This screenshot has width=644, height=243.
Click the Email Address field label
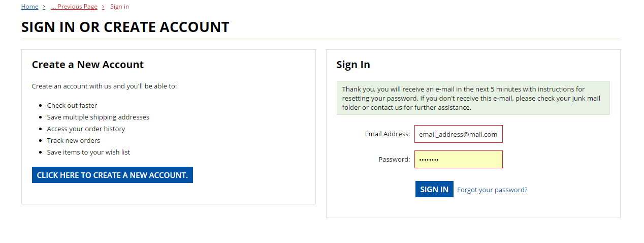pos(387,134)
